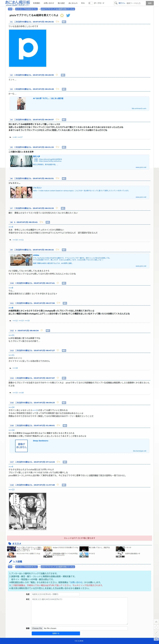Open the Deep Danbooru link card
The height and width of the screenshot is (644, 159).
(x=79, y=446)
